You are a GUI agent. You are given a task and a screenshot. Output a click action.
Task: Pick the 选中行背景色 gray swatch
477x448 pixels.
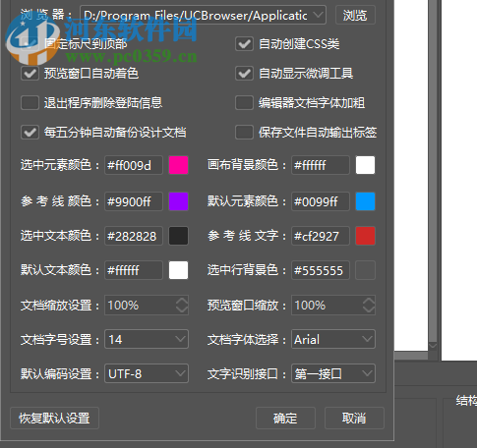[x=365, y=270]
